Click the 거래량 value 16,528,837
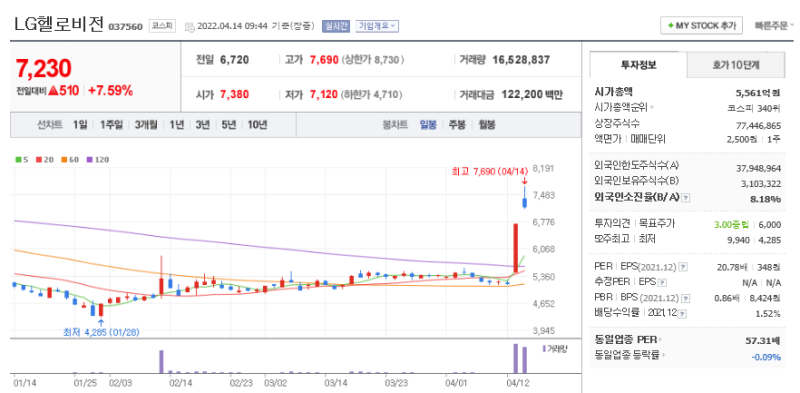The image size is (800, 393). tap(521, 60)
